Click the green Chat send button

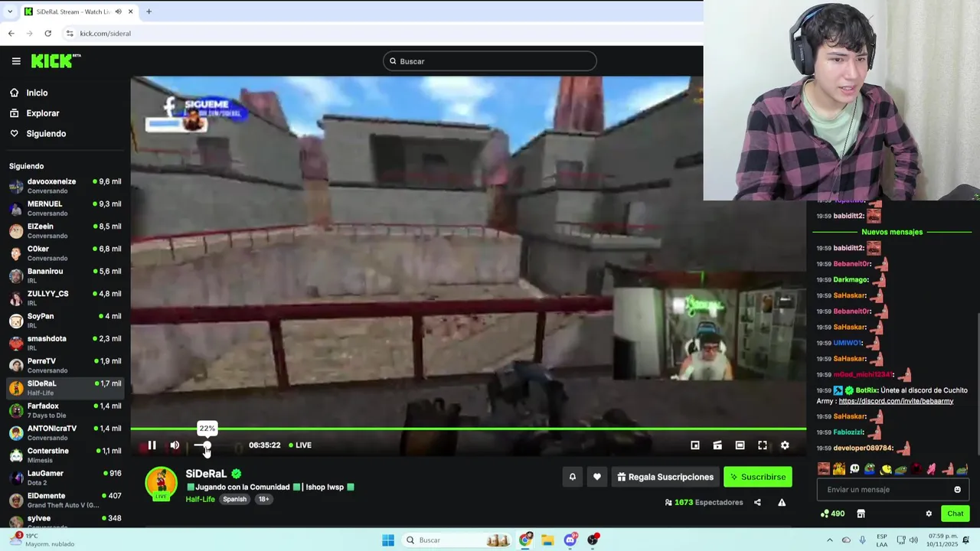click(x=955, y=514)
